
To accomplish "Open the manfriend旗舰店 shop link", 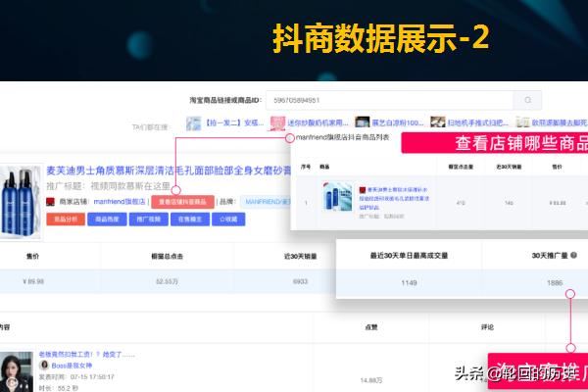I will coord(119,201).
